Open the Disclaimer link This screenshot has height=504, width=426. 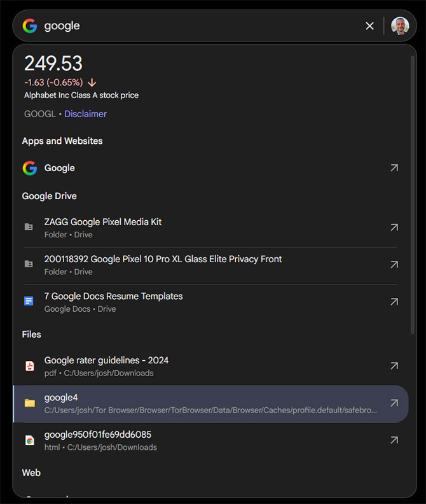pos(85,114)
